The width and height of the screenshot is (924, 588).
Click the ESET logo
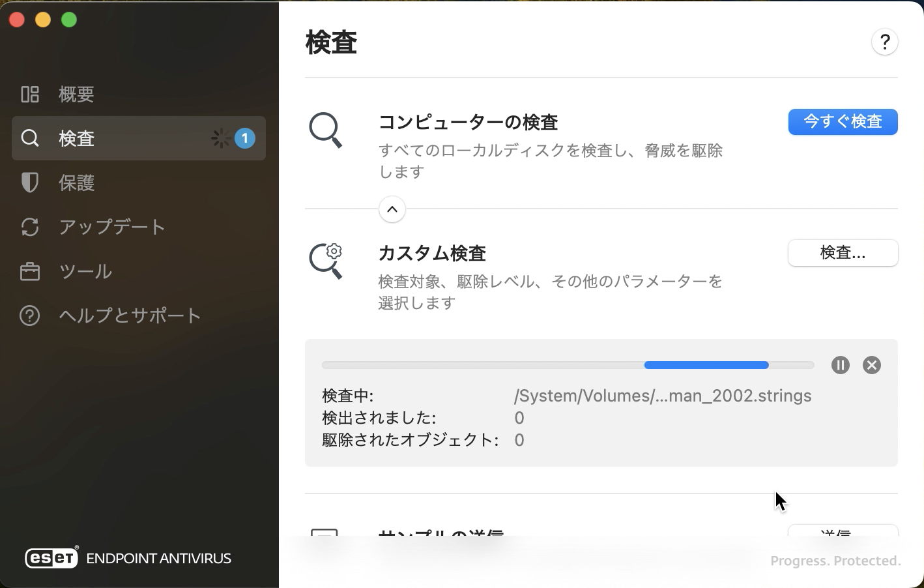51,558
